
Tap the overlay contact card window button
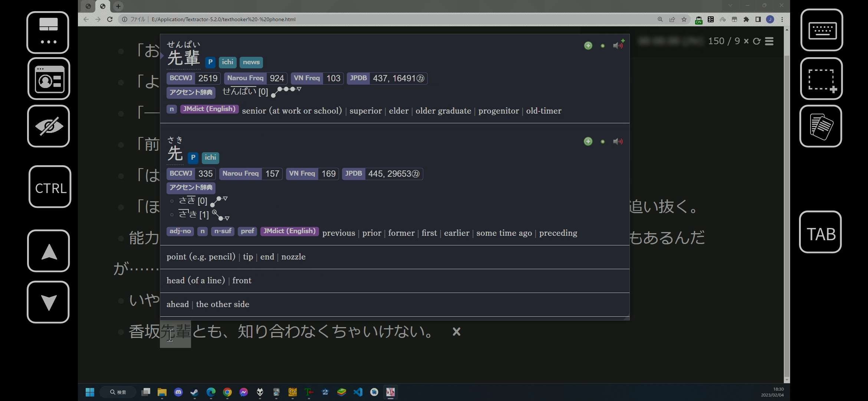pos(49,79)
